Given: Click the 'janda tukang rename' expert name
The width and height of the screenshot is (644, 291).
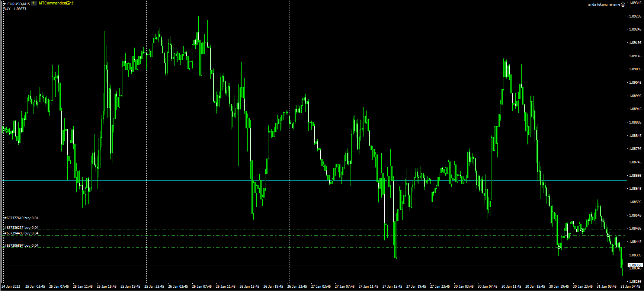Looking at the screenshot, I should click(x=604, y=4).
